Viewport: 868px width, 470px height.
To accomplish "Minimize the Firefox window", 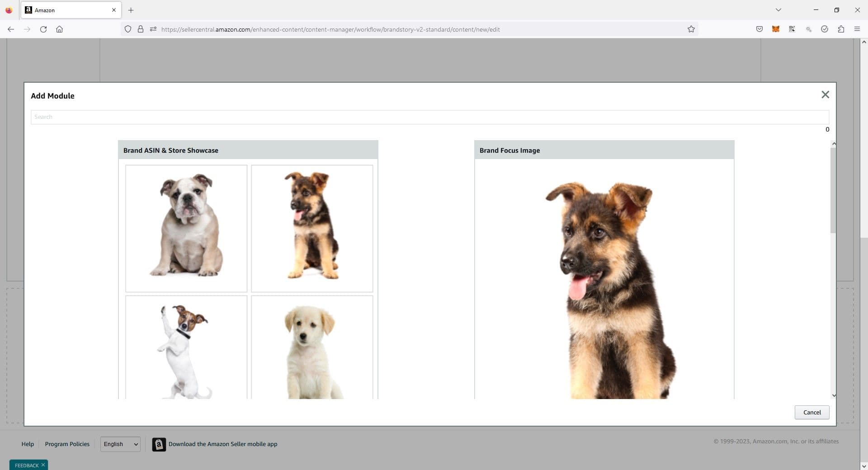I will 816,10.
